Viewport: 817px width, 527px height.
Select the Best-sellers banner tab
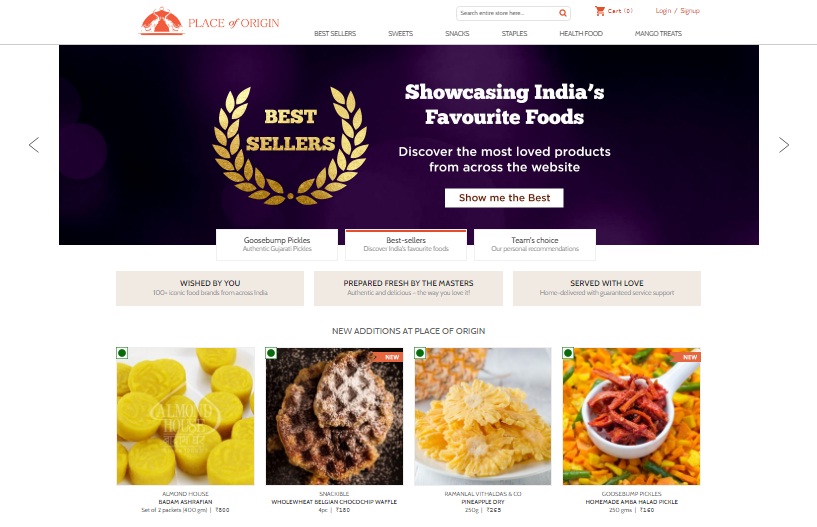(406, 244)
